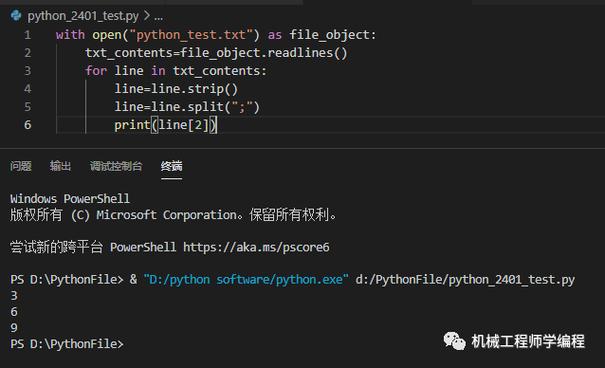Screen dimensions: 605x368
Task: Click line number 5 in gutter
Action: point(27,107)
